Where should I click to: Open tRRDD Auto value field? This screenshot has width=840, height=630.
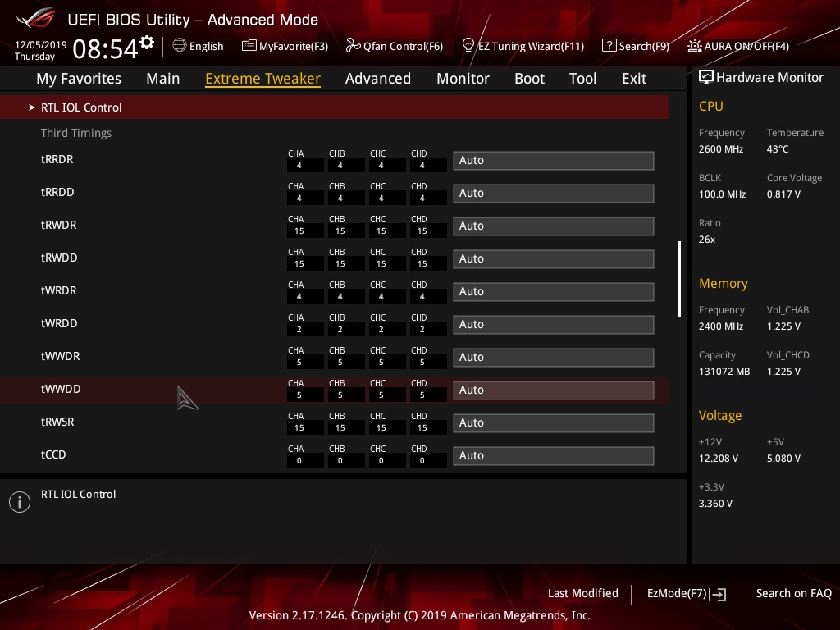click(x=554, y=193)
